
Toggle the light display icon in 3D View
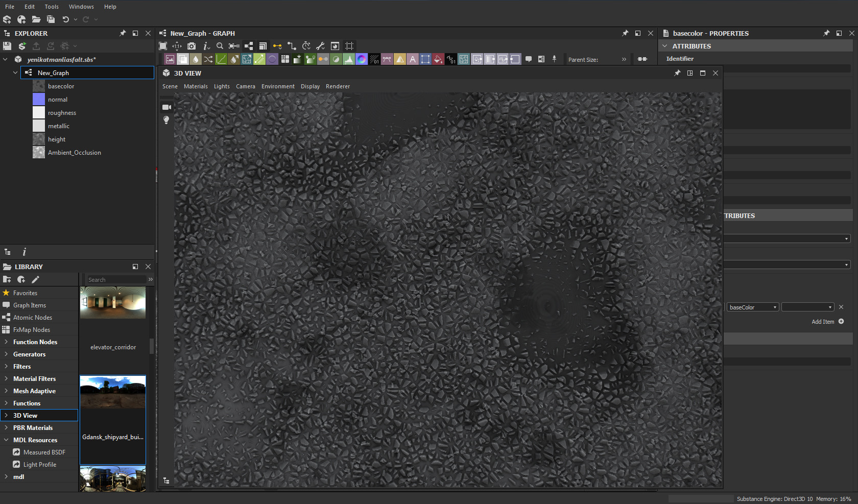(166, 120)
